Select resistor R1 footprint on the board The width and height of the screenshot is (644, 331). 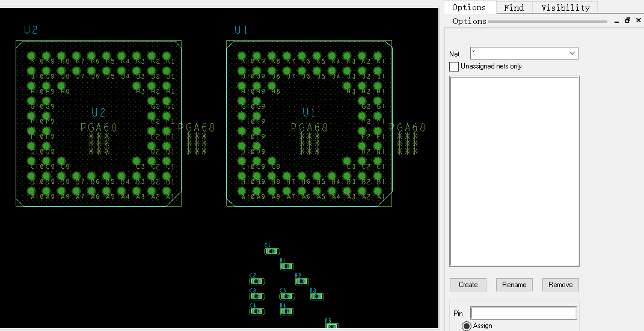pos(287,266)
